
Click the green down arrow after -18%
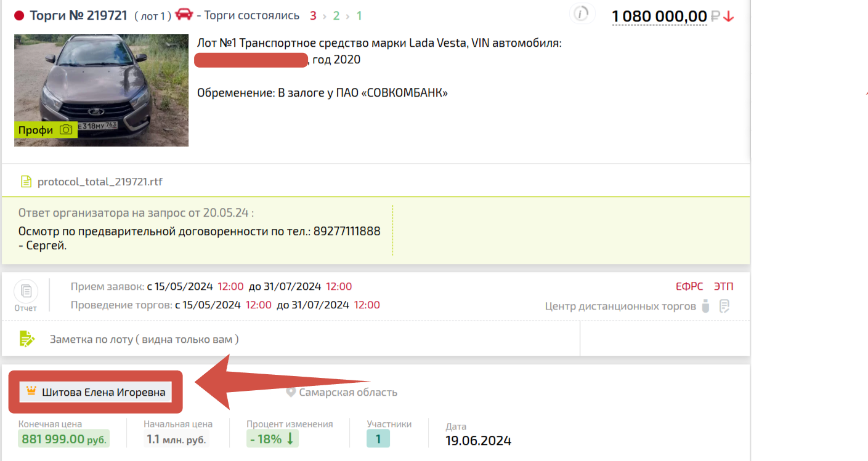click(x=291, y=439)
